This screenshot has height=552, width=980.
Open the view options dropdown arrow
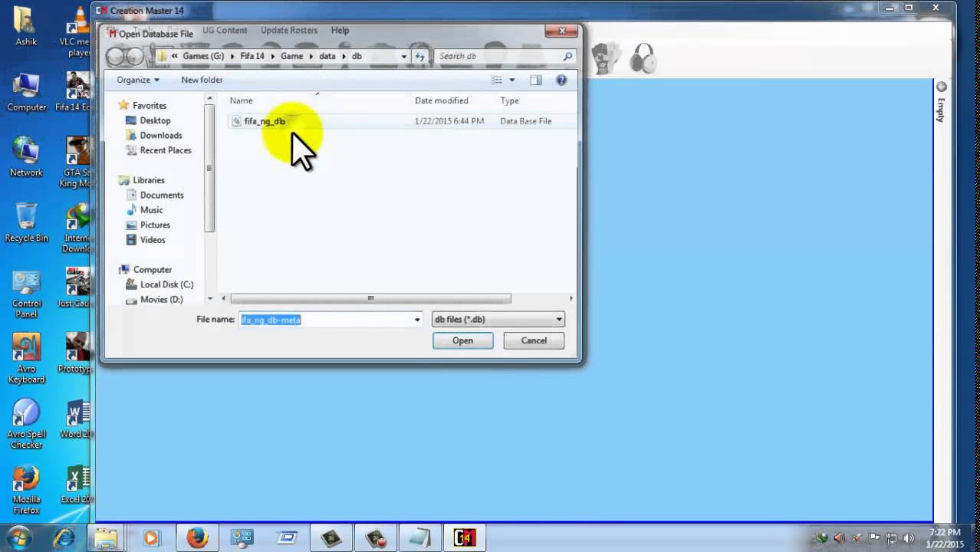(x=512, y=80)
